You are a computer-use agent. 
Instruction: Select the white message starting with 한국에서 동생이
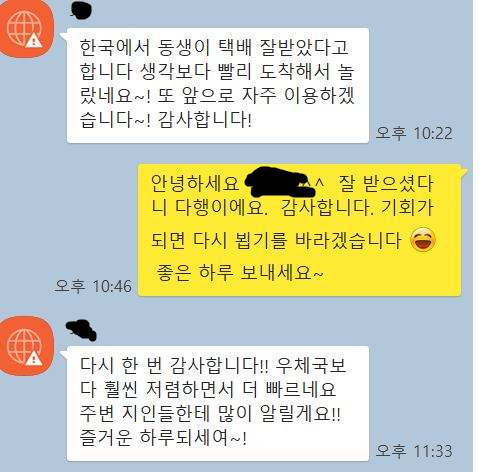click(x=218, y=86)
